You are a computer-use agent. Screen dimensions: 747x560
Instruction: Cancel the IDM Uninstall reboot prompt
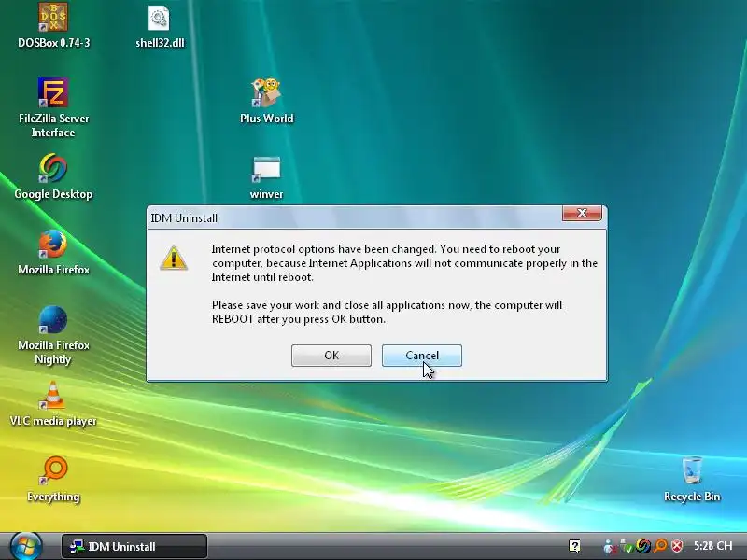pyautogui.click(x=422, y=356)
